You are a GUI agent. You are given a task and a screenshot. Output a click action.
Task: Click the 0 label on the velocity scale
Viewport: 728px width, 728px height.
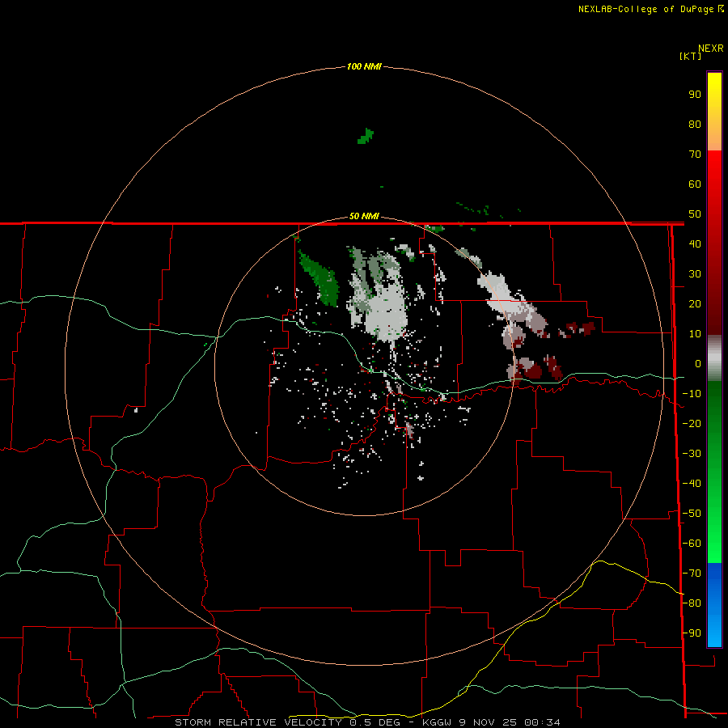pyautogui.click(x=698, y=363)
